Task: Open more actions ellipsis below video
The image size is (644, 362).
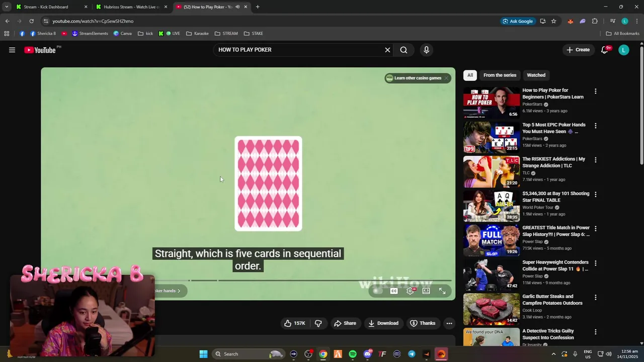Action: point(449,323)
